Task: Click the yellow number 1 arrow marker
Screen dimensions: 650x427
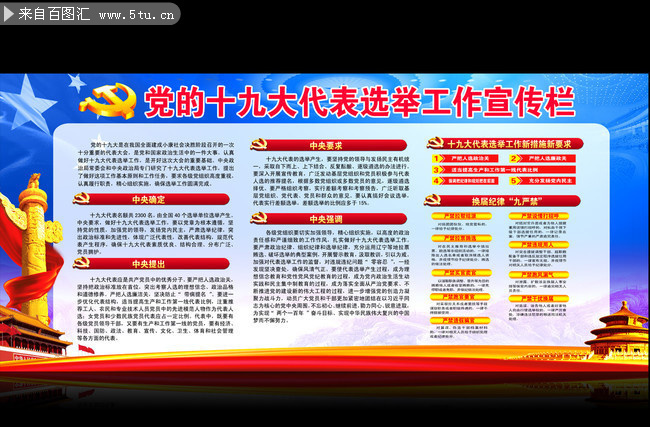Action: pos(437,158)
